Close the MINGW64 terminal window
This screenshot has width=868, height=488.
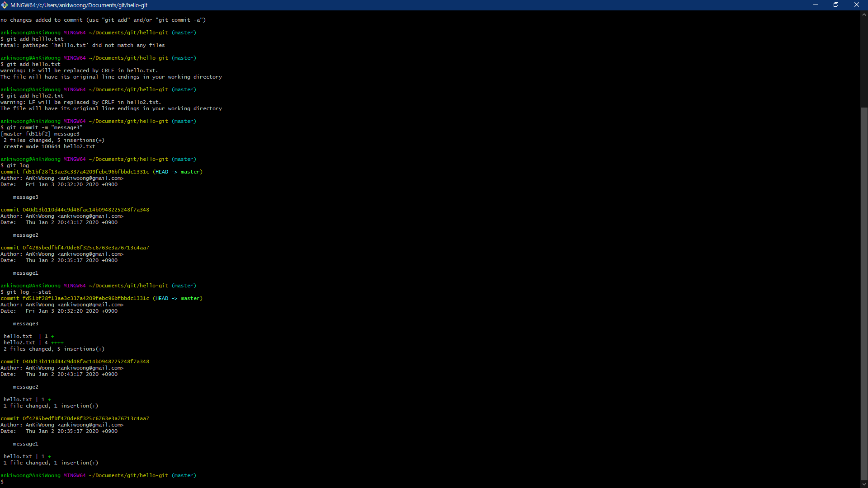(856, 5)
